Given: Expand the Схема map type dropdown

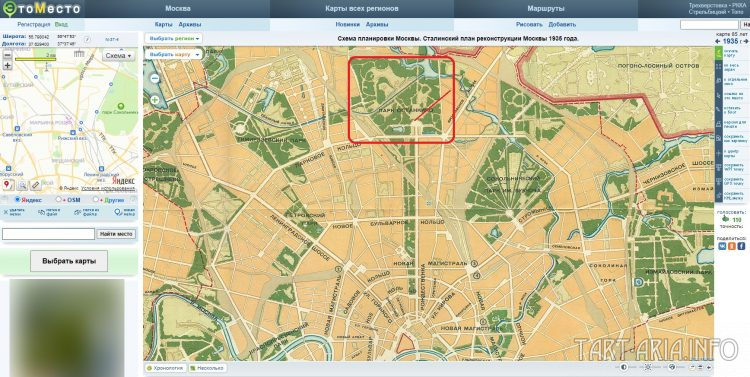Looking at the screenshot, I should point(118,55).
